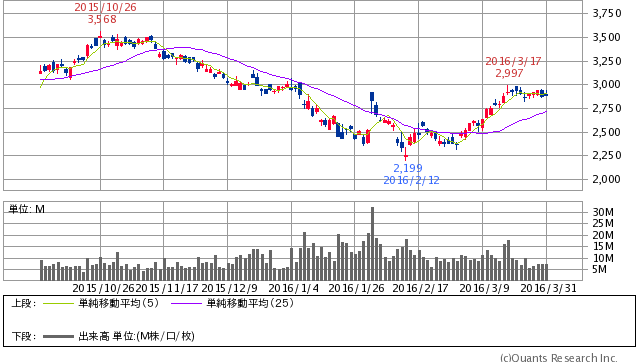
Task: Click the 2,997 price annotation
Action: pos(509,73)
